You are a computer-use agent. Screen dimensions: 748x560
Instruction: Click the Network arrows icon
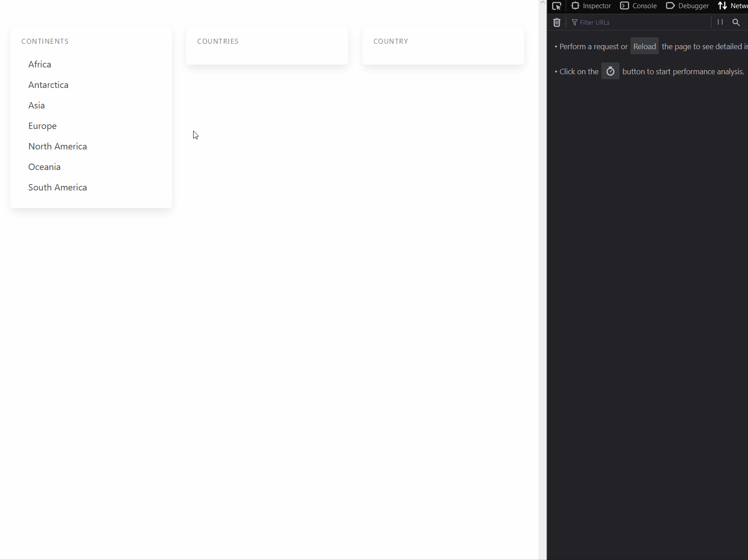722,5
